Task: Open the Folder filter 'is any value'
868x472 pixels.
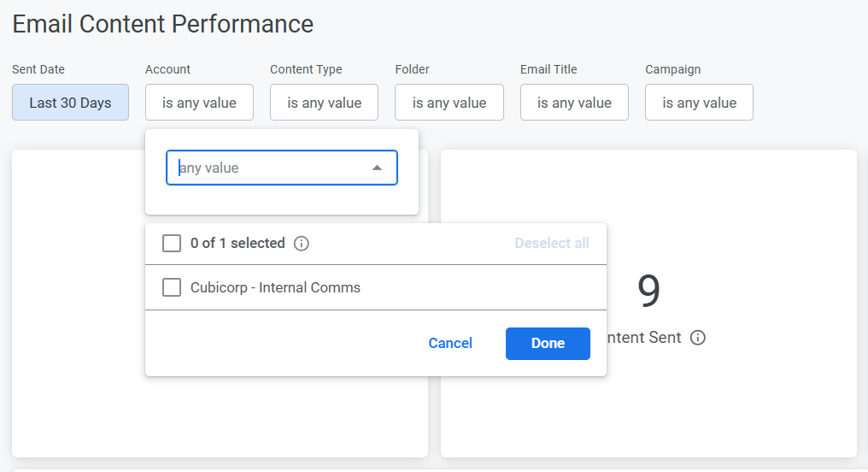Action: pyautogui.click(x=449, y=103)
